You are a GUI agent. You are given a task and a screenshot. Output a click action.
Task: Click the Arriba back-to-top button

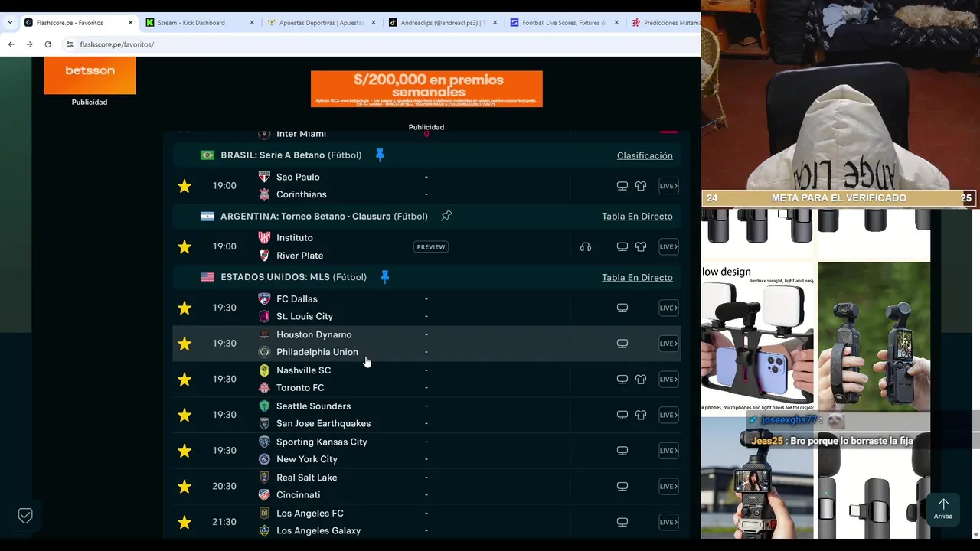[x=943, y=509]
